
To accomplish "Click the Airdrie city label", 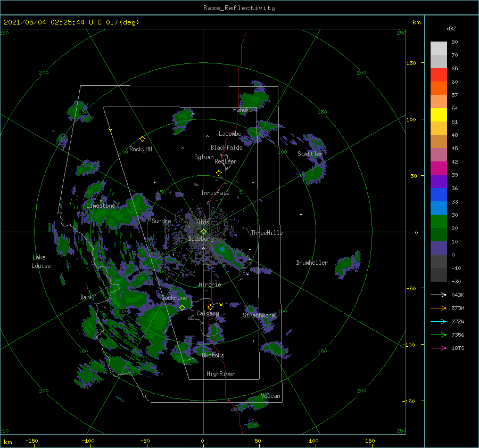I will (x=210, y=284).
